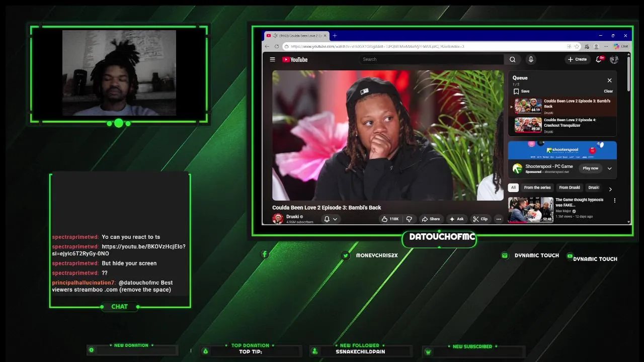Open a new browser tab with plus
Viewport: 644px width, 362px height.
[x=335, y=36]
